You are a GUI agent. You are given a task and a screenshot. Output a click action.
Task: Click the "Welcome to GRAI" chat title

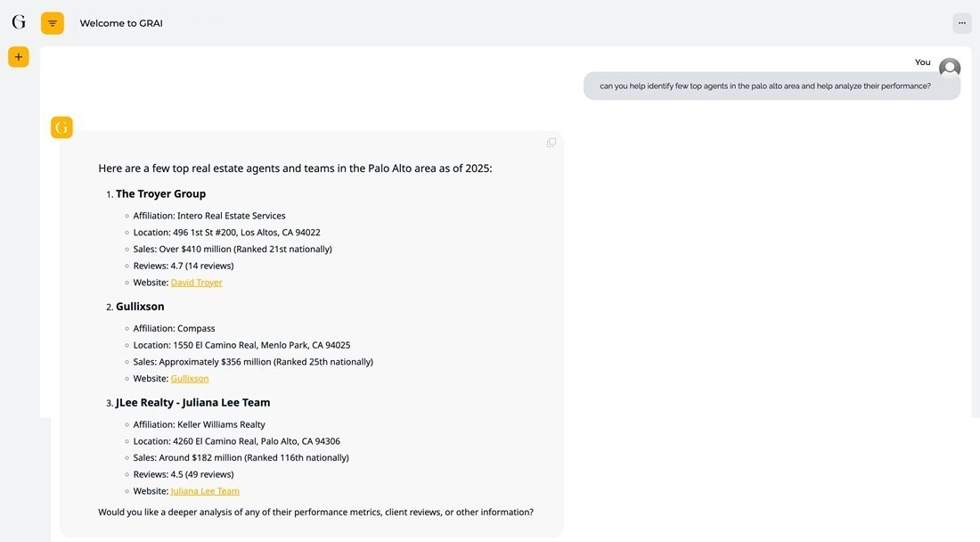click(x=121, y=23)
